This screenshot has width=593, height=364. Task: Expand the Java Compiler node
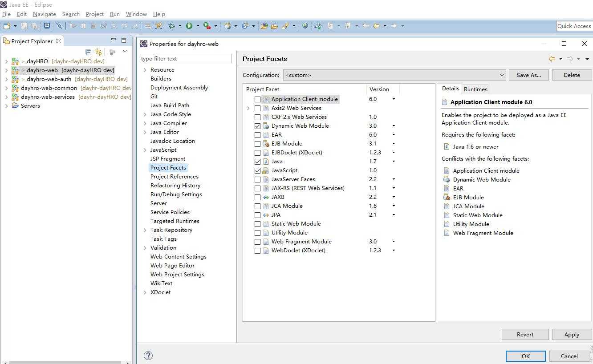145,123
